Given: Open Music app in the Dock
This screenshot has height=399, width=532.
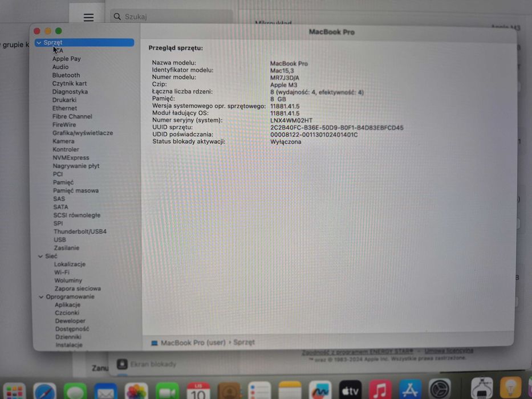Looking at the screenshot, I should click(380, 389).
